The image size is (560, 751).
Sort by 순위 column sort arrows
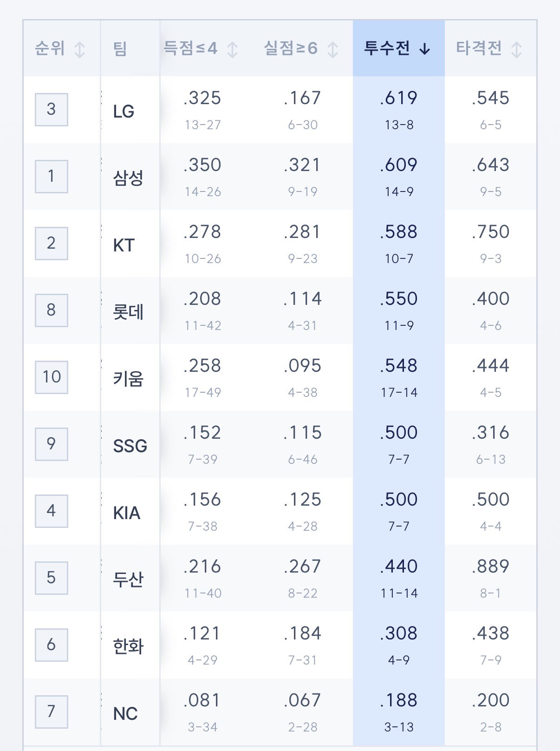[80, 49]
